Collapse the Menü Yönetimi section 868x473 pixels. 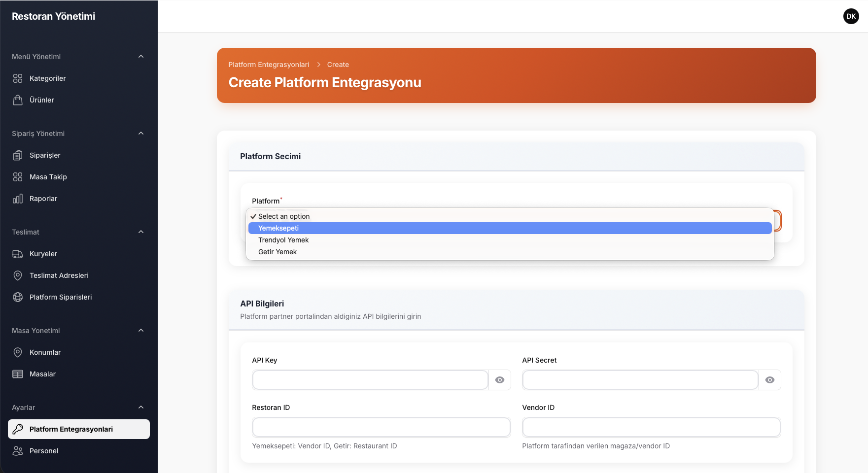coord(141,56)
